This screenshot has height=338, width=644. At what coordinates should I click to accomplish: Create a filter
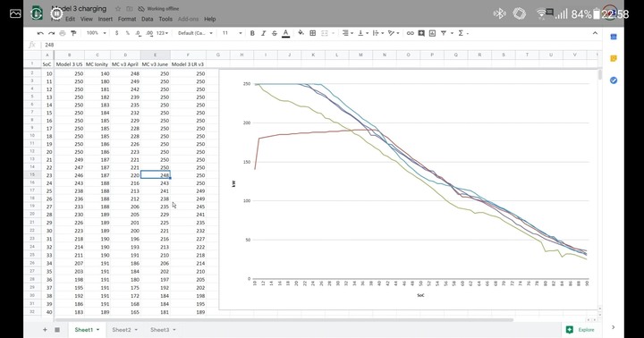point(444,33)
